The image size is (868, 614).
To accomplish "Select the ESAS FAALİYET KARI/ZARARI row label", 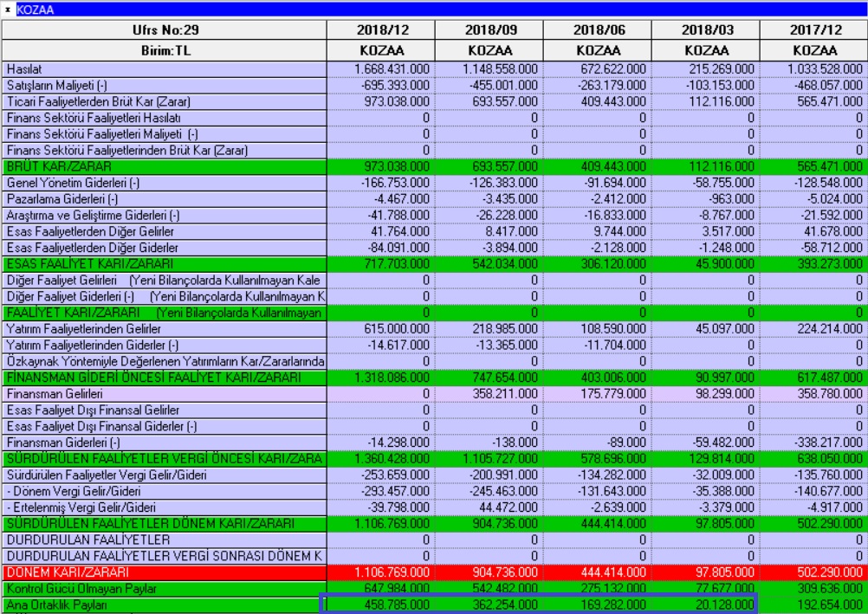I will click(x=165, y=264).
